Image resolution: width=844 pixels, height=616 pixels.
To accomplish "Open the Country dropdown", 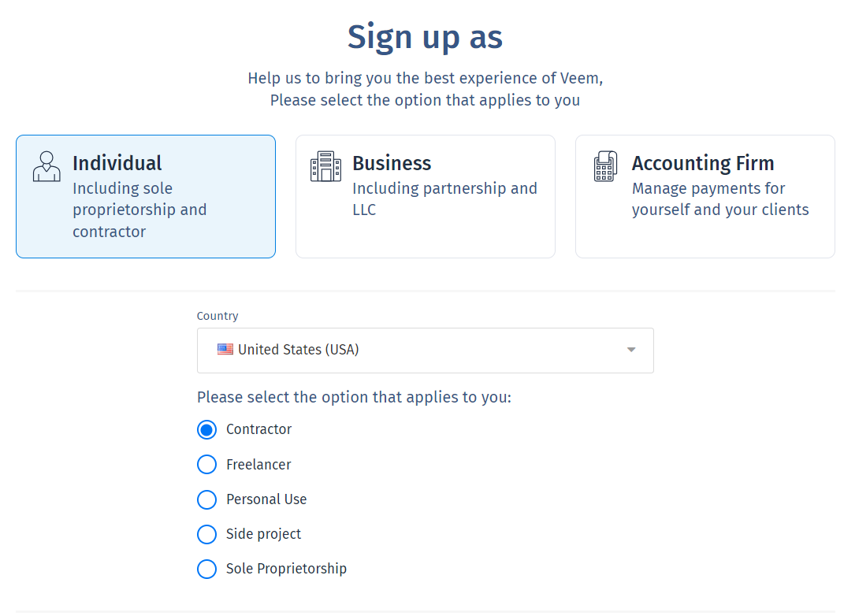I will click(x=426, y=350).
